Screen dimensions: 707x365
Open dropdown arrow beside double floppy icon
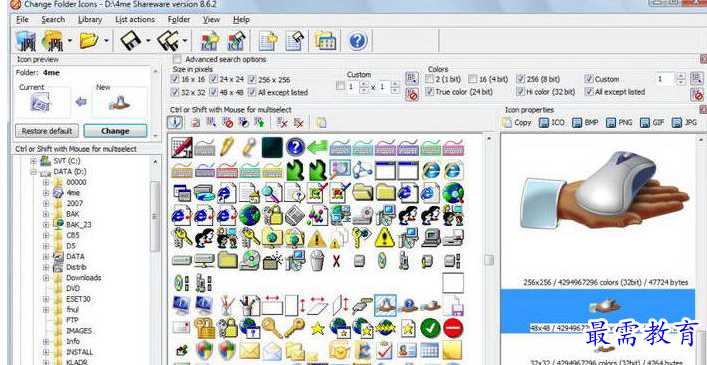185,41
